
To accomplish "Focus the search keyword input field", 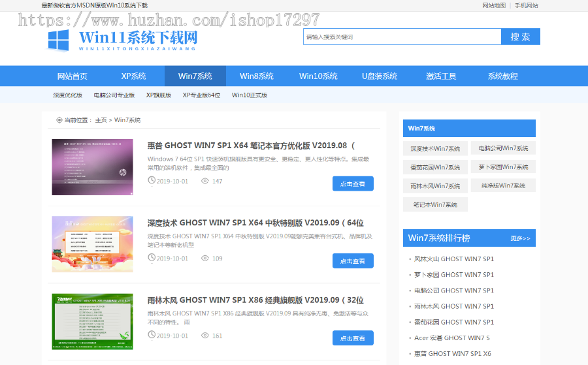I will pos(402,37).
